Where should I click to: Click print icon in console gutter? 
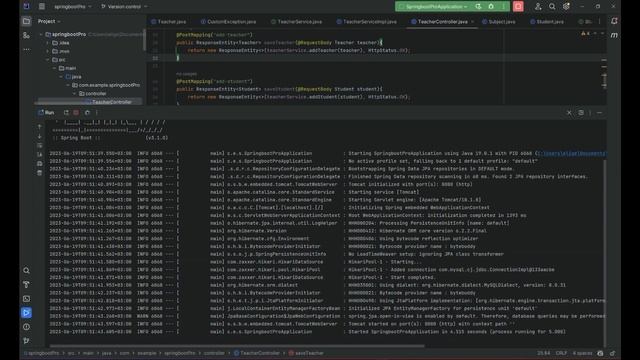coord(40,164)
